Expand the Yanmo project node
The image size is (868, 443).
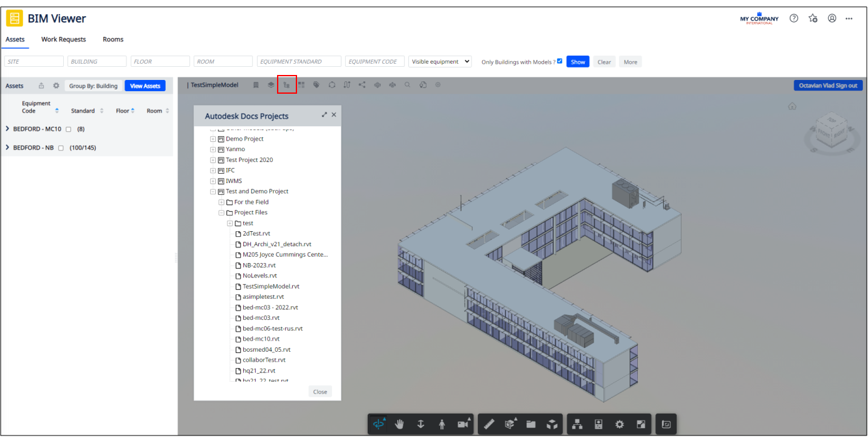213,149
